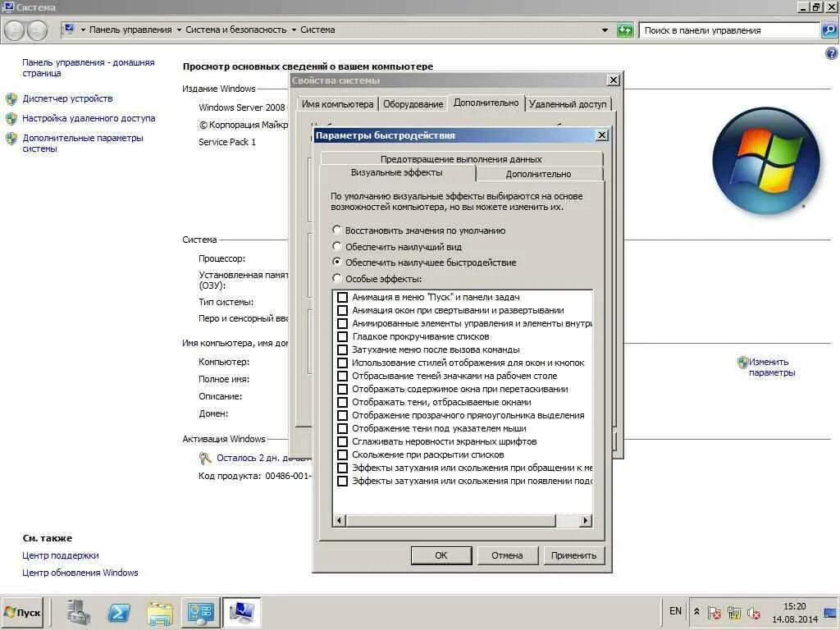Open Windows Explorer folder icon in taskbar
840x630 pixels.
160,613
